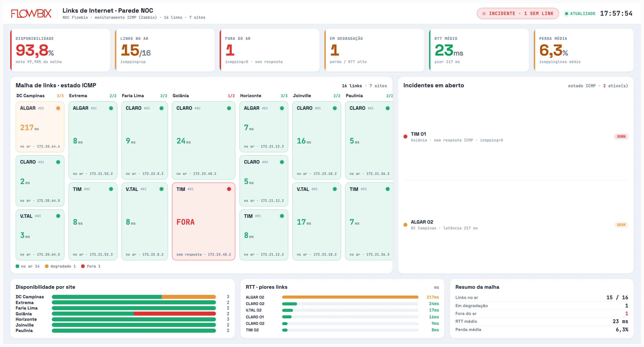Click orange status dot on ALGAR #02 tile
This screenshot has width=644, height=347.
pyautogui.click(x=58, y=108)
